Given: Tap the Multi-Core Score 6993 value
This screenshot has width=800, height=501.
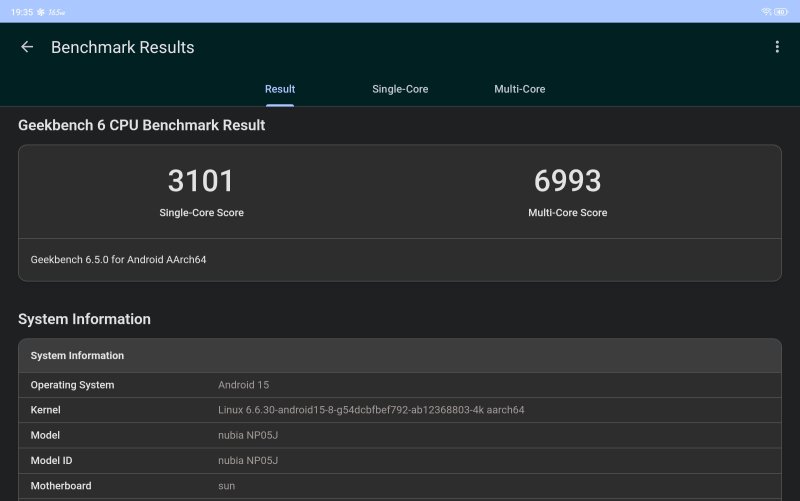Looking at the screenshot, I should coord(567,181).
